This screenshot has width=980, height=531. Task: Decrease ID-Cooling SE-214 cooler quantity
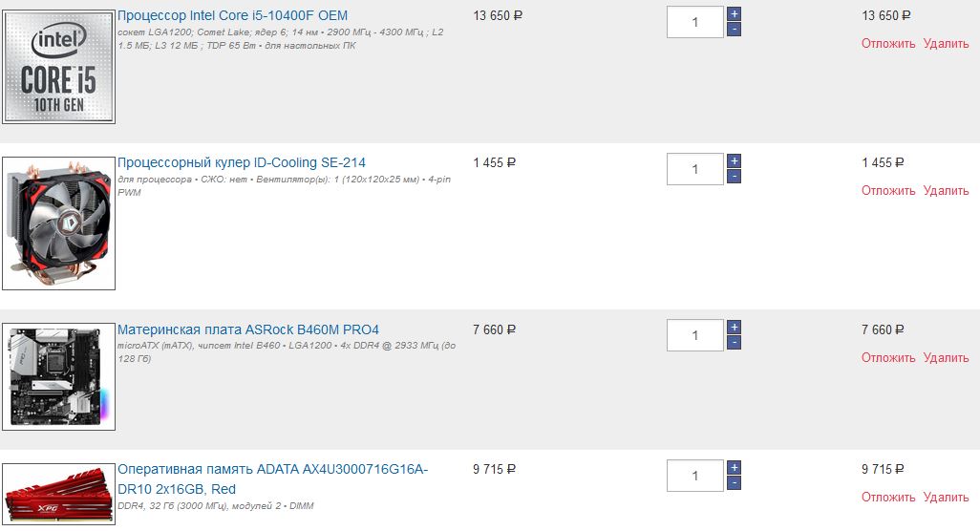point(734,177)
